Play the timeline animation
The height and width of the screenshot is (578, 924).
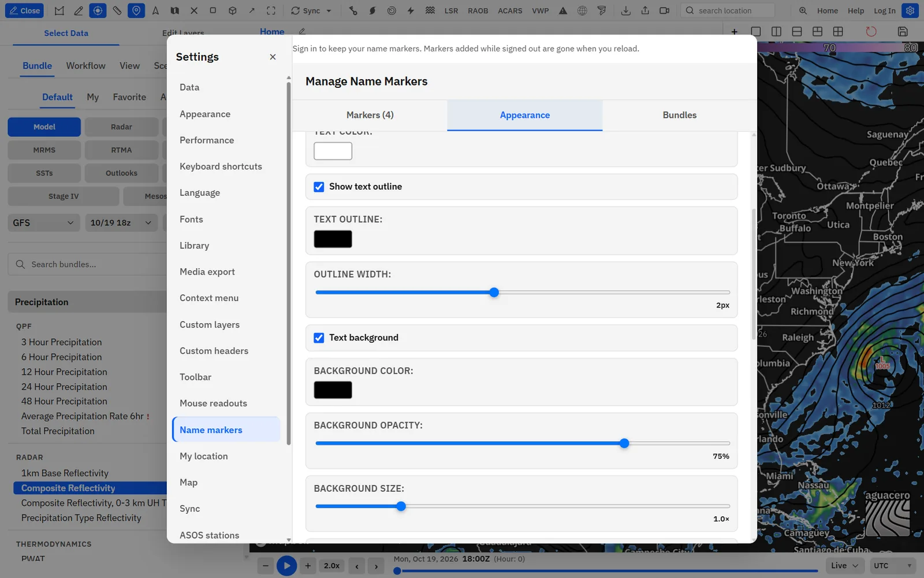[x=286, y=566]
